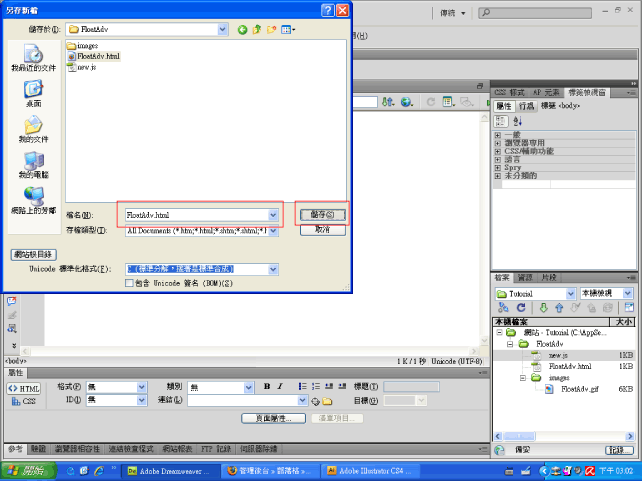642x481 pixels.
Task: Open the Local view dropdown in the Files panel
Action: [x=628, y=293]
